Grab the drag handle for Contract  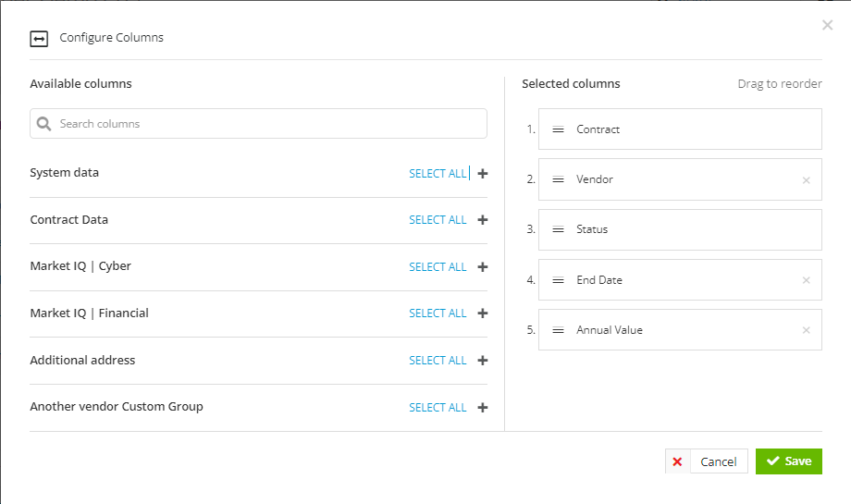pos(558,129)
